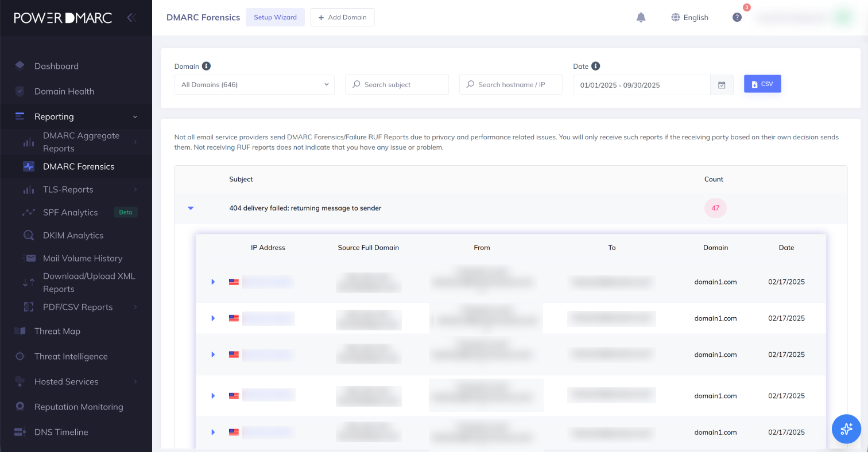Click the Reputation Monitoring badge icon
The height and width of the screenshot is (452, 868).
pyautogui.click(x=20, y=407)
